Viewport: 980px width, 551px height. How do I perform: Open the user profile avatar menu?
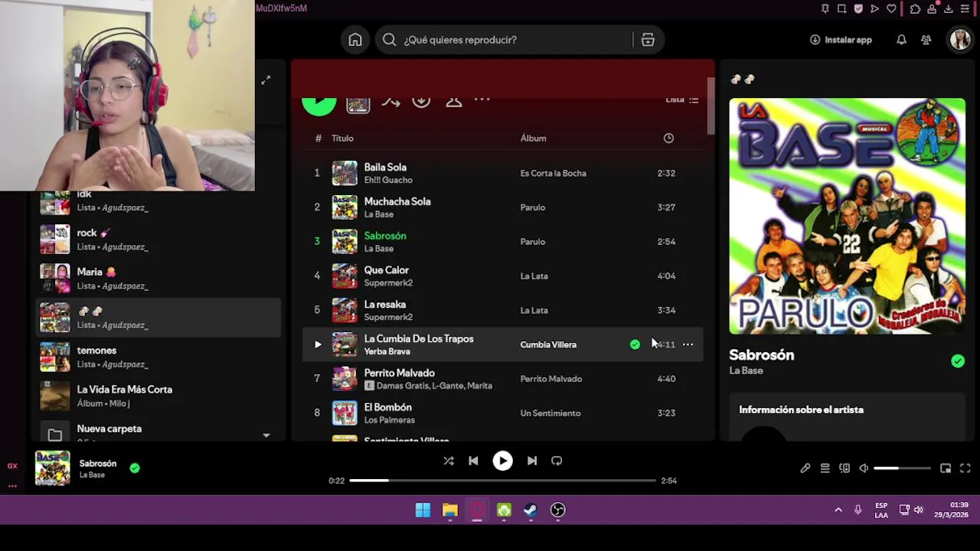(959, 40)
